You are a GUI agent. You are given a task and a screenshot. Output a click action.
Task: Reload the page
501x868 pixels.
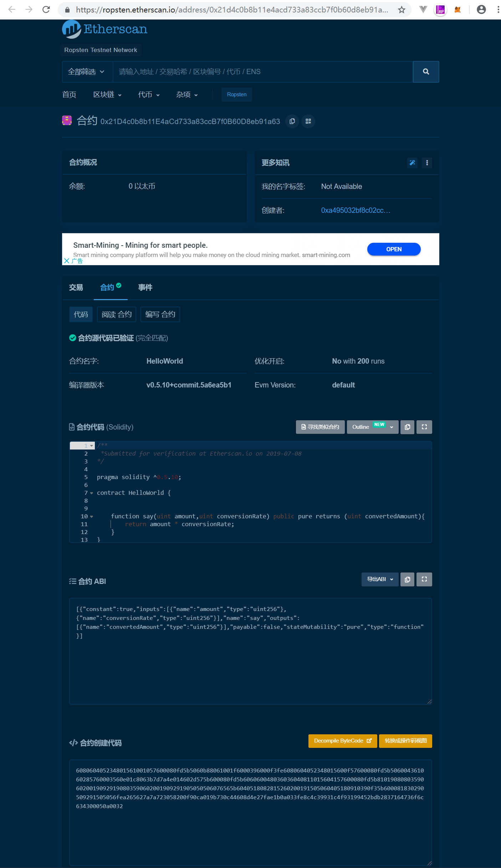click(x=46, y=10)
